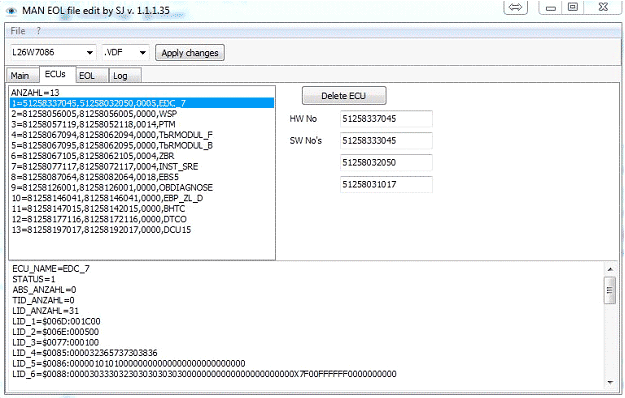Switch to the EOL tab
The width and height of the screenshot is (625, 398).
(92, 75)
